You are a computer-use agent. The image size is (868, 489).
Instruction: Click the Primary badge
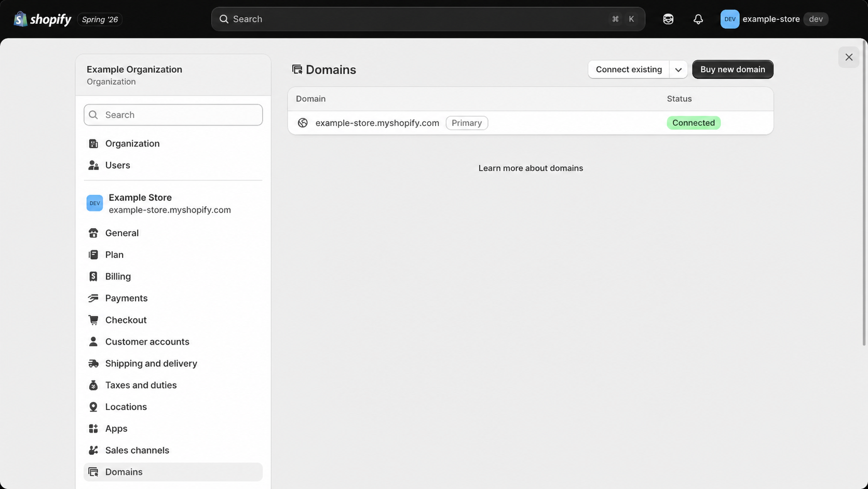click(x=467, y=123)
